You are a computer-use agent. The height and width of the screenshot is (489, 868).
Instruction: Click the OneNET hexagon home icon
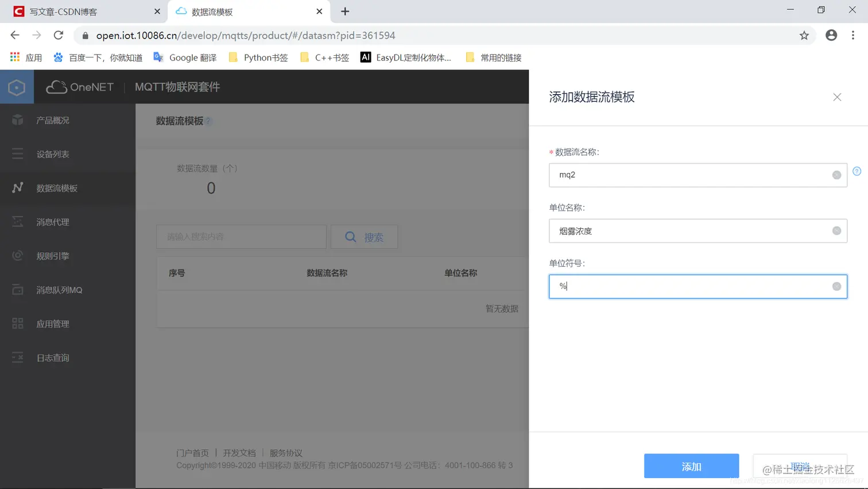[17, 87]
